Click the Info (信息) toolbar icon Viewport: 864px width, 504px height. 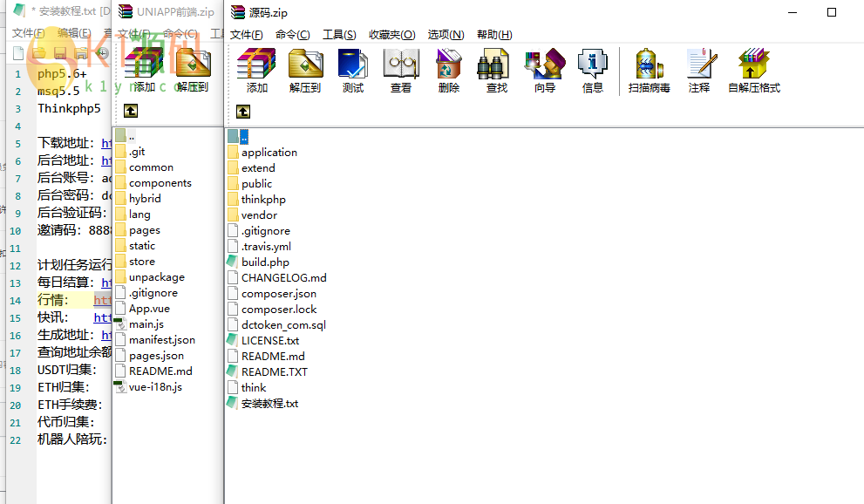click(592, 64)
